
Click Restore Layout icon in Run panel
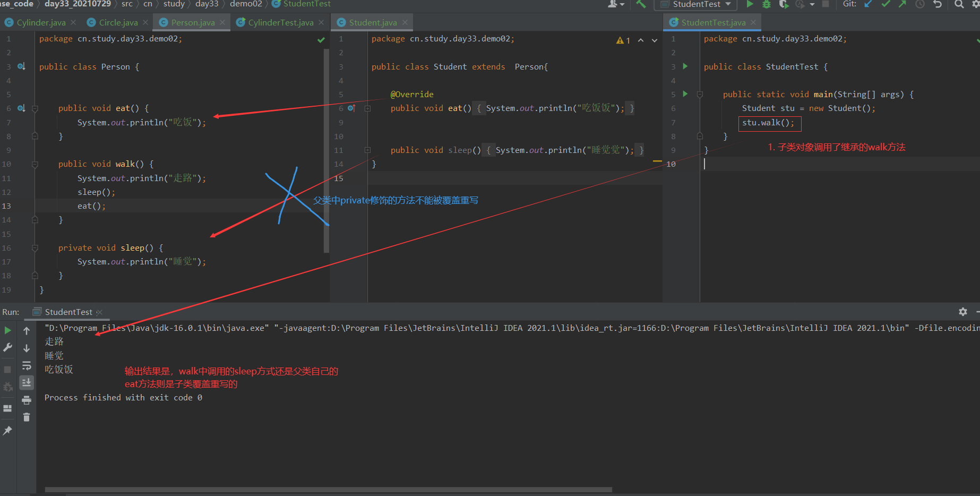pyautogui.click(x=8, y=408)
